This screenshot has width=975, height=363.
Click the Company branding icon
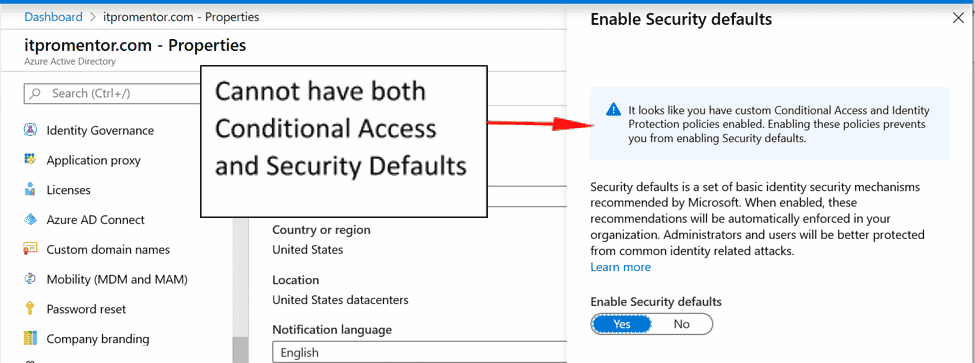[x=30, y=339]
